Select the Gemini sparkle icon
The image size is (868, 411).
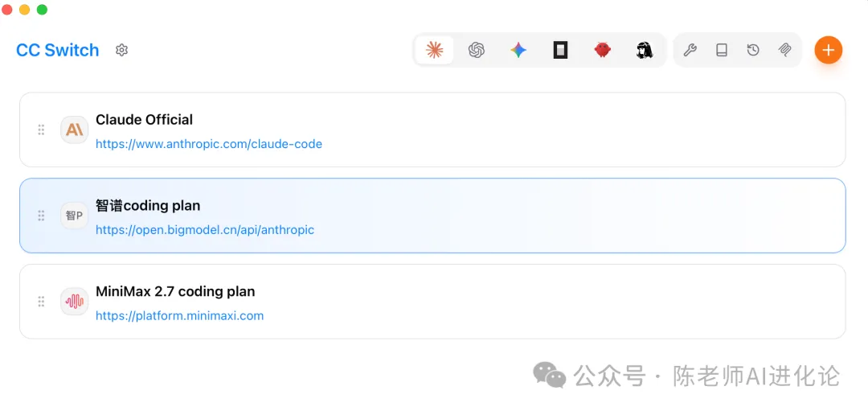click(518, 50)
